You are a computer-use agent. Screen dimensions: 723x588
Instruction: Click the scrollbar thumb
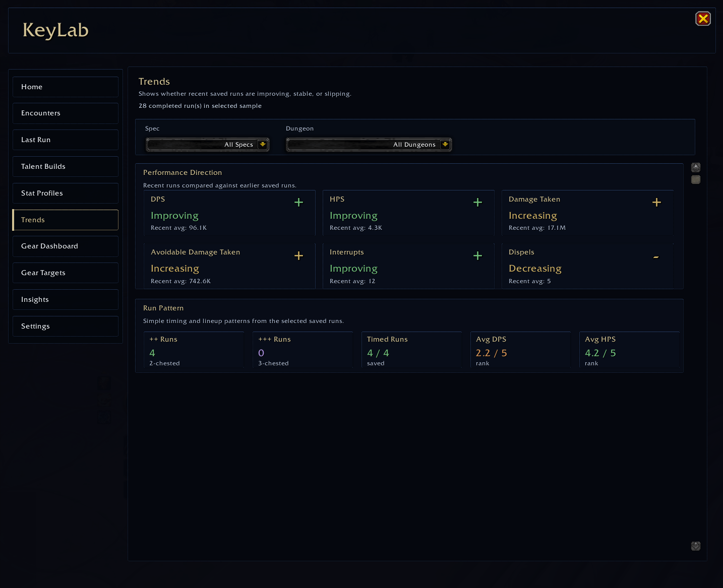(696, 180)
